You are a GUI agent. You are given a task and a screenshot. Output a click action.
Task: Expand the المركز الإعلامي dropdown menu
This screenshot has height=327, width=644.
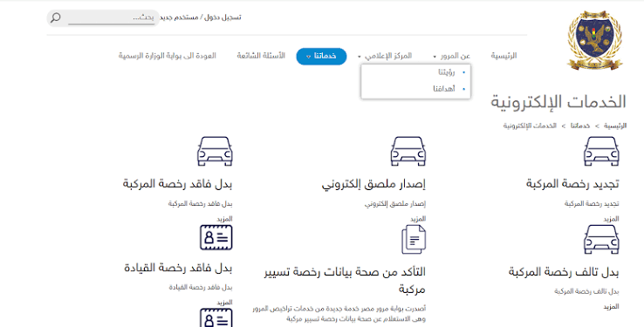click(385, 56)
